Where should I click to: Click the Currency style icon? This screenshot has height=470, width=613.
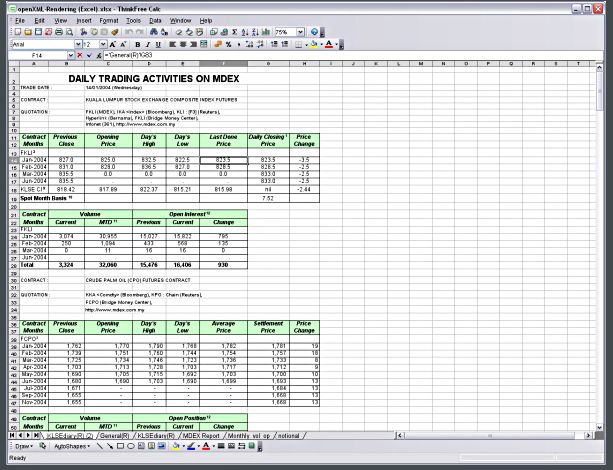click(x=218, y=45)
